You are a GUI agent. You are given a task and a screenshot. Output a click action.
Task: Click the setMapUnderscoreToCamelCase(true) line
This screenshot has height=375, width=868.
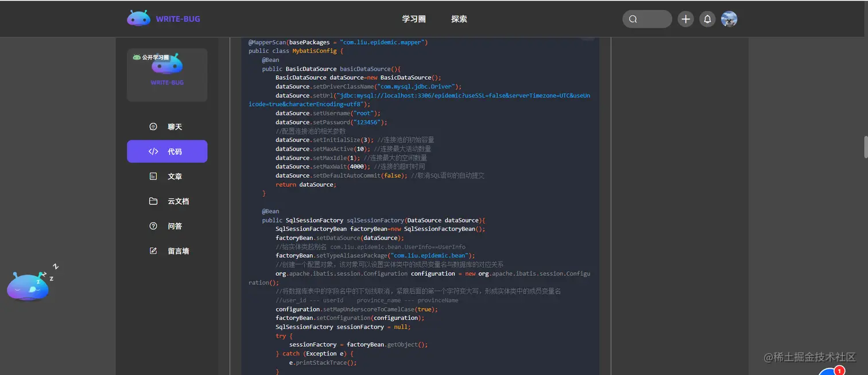click(356, 309)
